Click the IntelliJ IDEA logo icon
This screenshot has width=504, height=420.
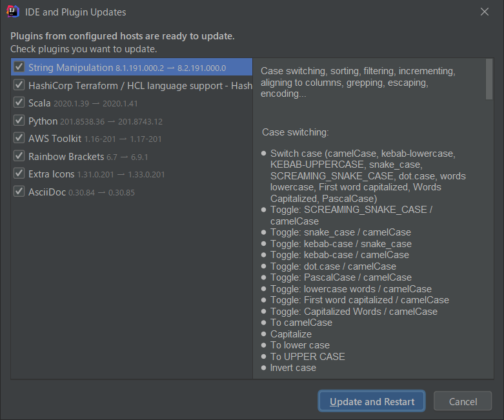(x=12, y=12)
